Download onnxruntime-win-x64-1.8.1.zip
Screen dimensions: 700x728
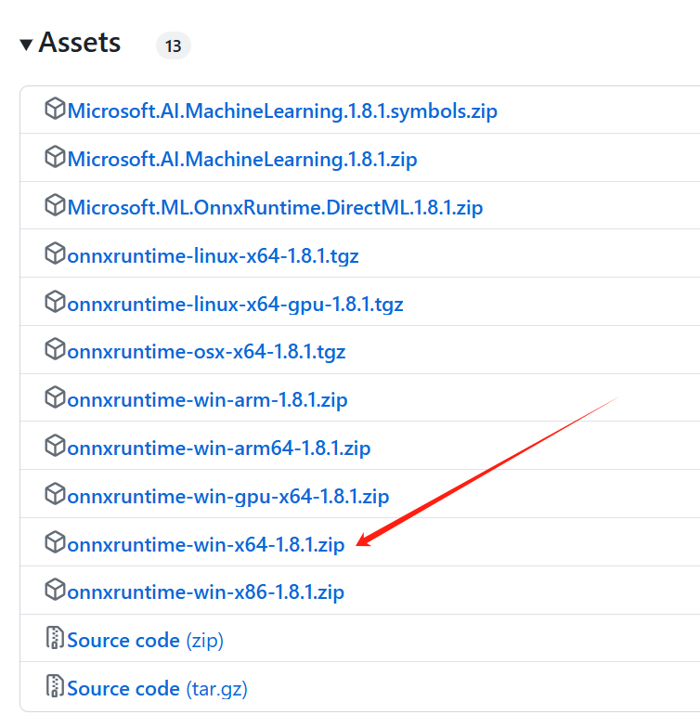click(206, 544)
